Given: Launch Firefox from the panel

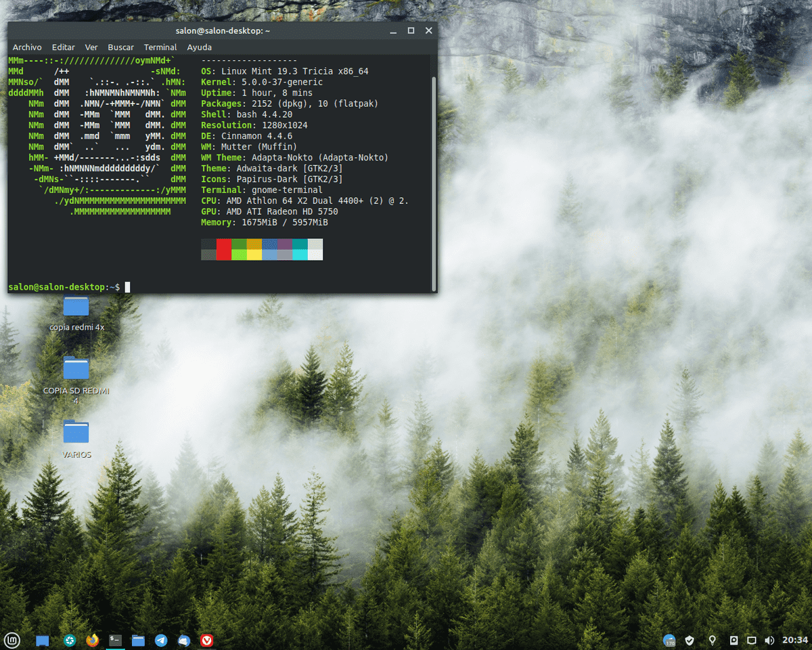Looking at the screenshot, I should point(93,640).
